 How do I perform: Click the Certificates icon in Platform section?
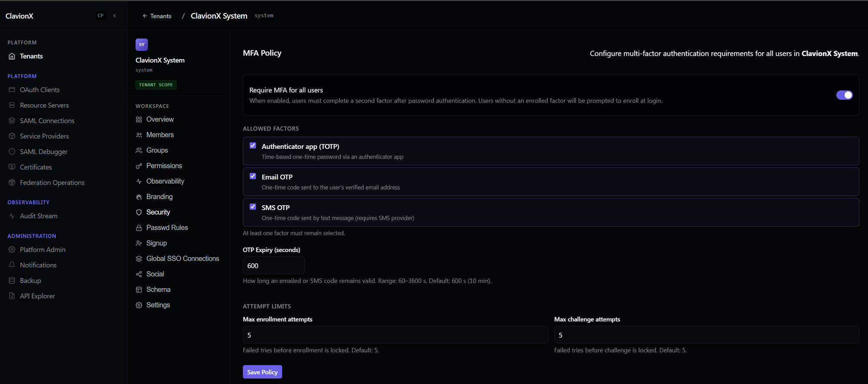point(12,167)
